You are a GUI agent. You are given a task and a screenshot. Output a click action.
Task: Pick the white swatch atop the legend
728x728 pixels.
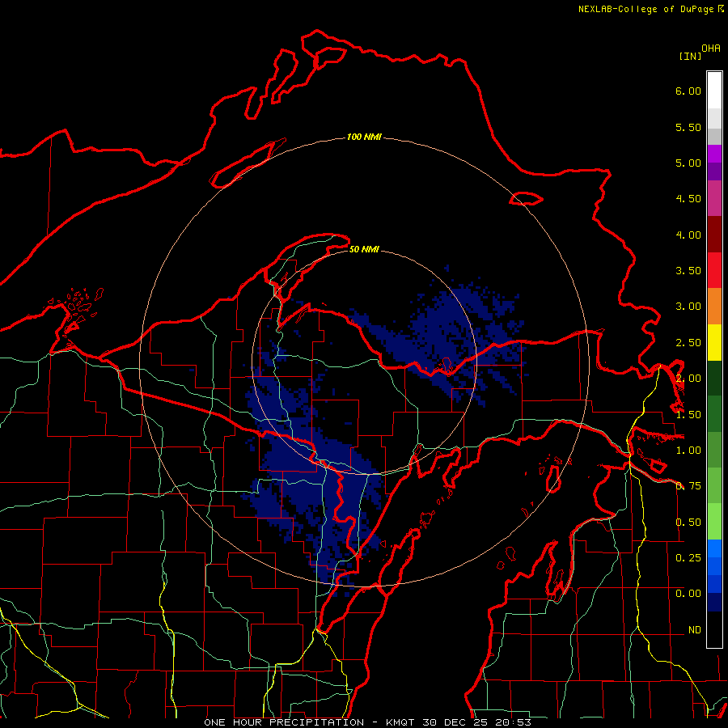tap(714, 91)
